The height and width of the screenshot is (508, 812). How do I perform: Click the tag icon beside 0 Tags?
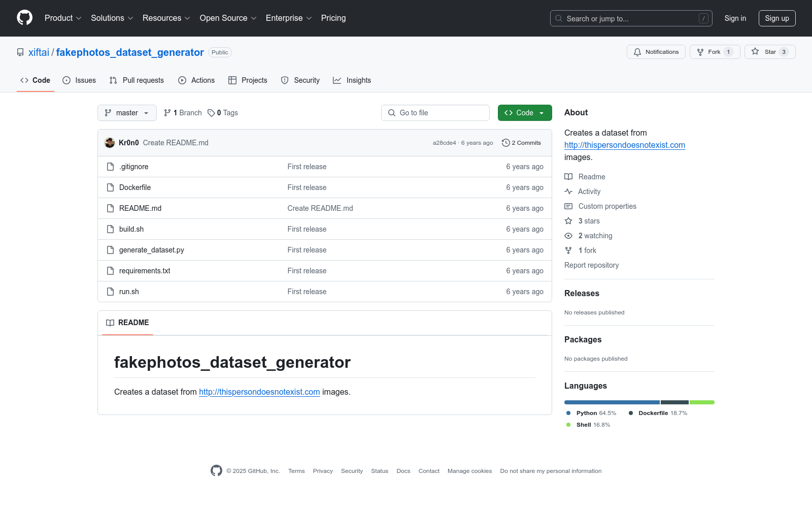211,113
